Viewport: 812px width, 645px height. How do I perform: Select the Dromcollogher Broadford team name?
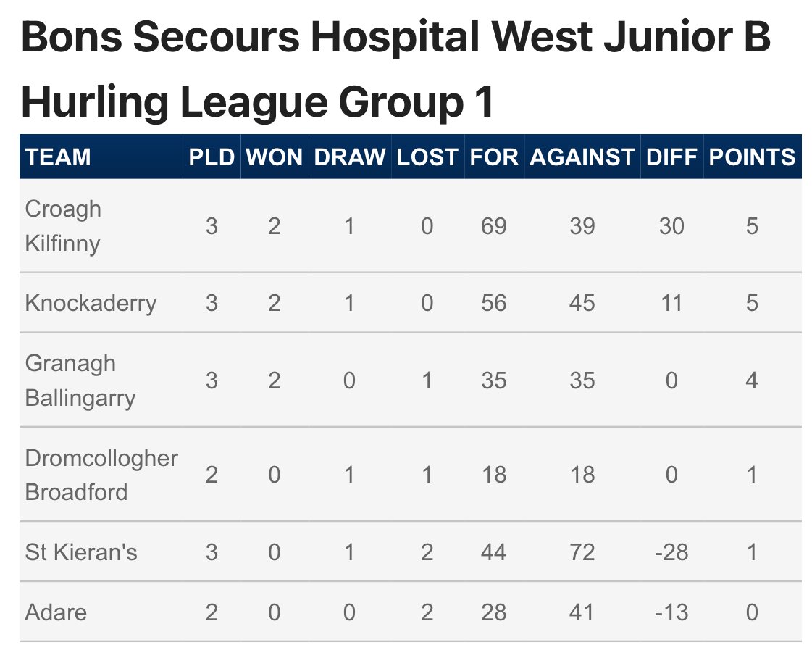(101, 475)
